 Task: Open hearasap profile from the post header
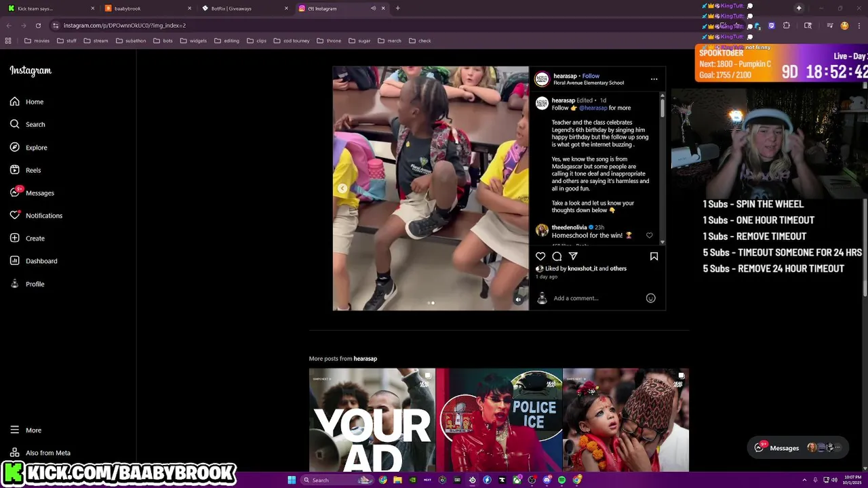[x=564, y=76]
